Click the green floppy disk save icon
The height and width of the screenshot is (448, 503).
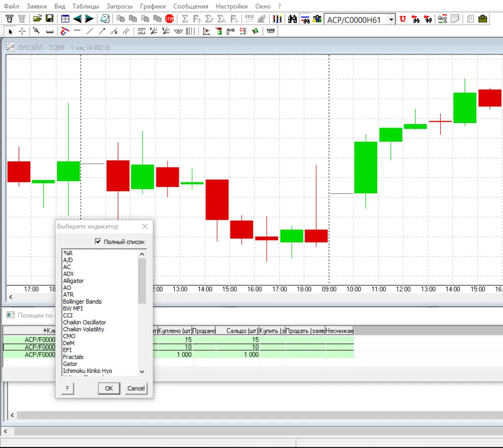click(50, 19)
